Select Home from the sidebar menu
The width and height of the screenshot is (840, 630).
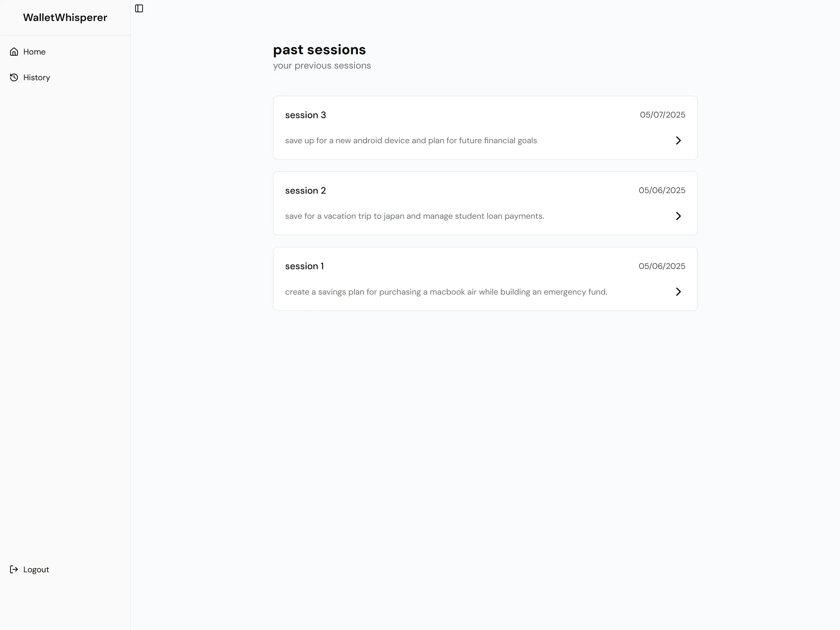[x=34, y=51]
